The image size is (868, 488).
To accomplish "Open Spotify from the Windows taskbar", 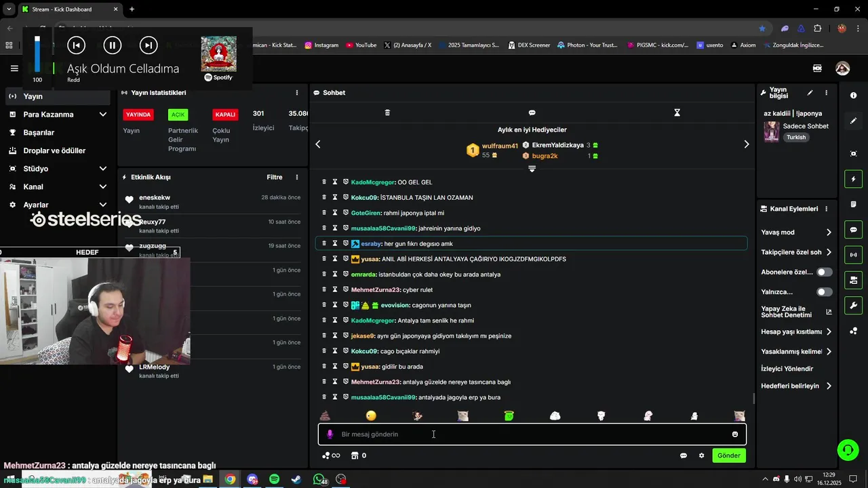I will pyautogui.click(x=274, y=479).
